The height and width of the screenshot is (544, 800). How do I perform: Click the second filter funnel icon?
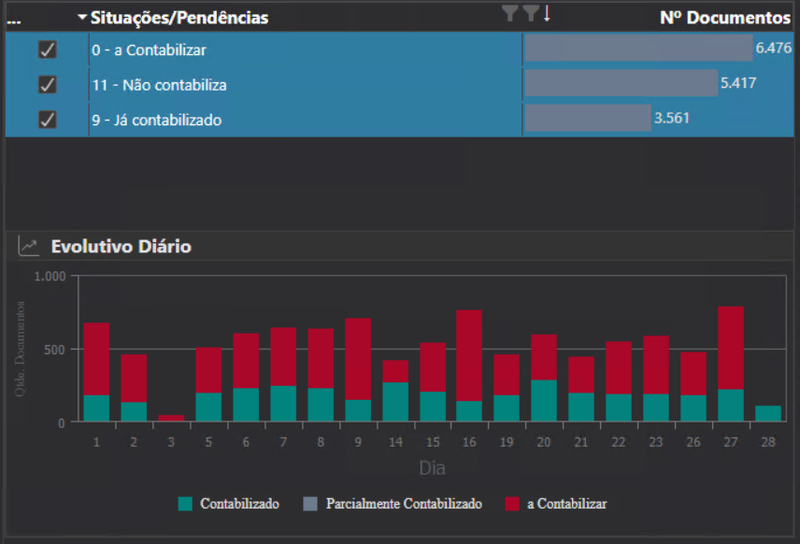(531, 13)
